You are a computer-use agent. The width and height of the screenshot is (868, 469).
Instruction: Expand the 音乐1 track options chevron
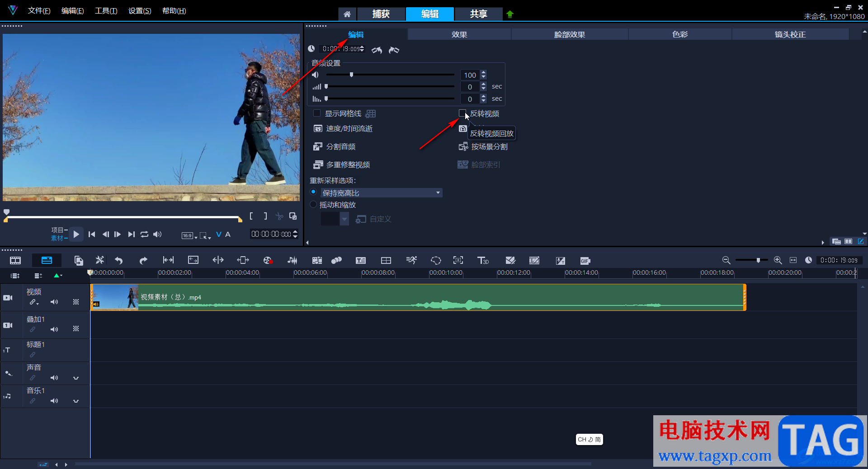pos(76,401)
